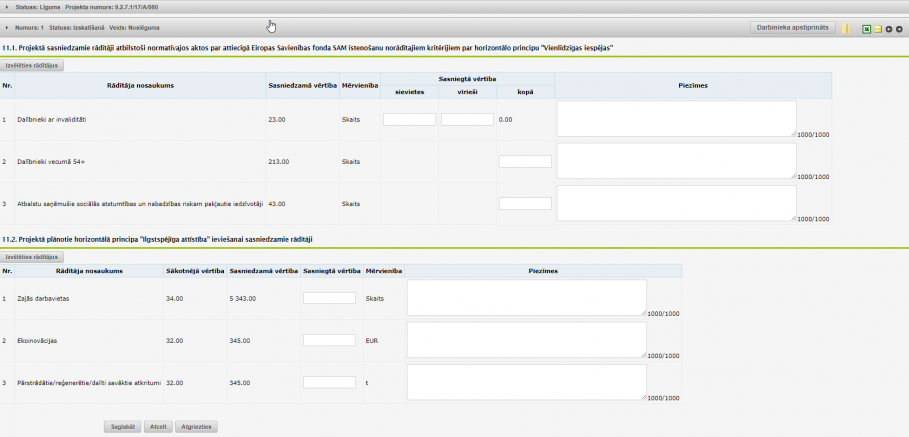Click the envelope mail icon

(x=877, y=29)
